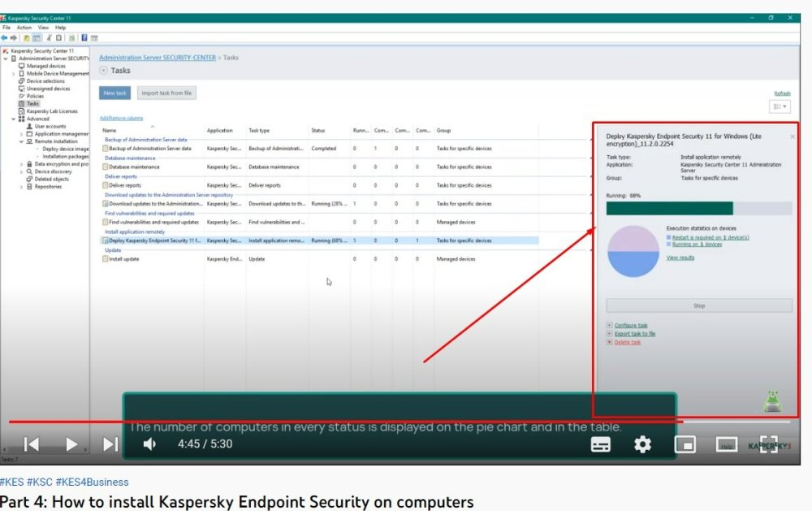Open the Policies node
This screenshot has height=511, width=812.
(35, 96)
